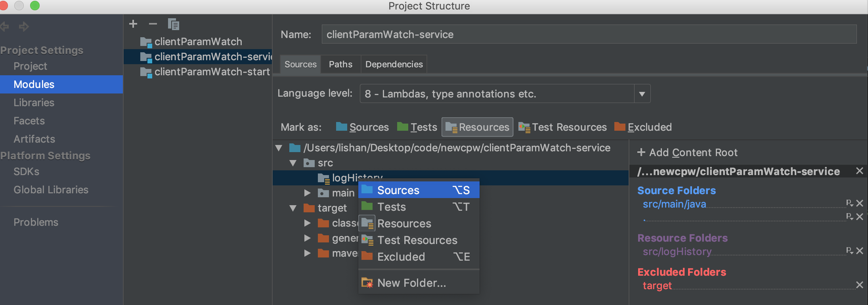Remove the src/logHistory resource folder
868x305 pixels.
coord(860,251)
